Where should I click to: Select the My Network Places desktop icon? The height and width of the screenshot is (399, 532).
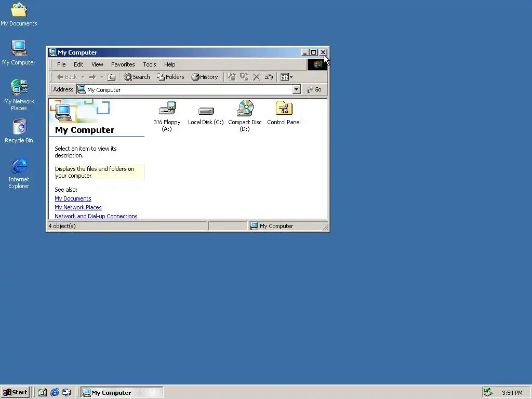[19, 96]
